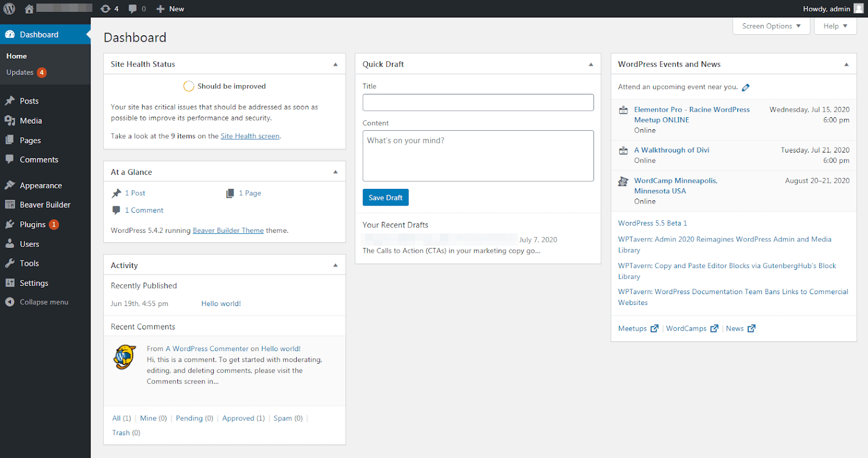Go to Beaver Builder in sidebar
Viewport: 868px width, 458px height.
[x=45, y=205]
